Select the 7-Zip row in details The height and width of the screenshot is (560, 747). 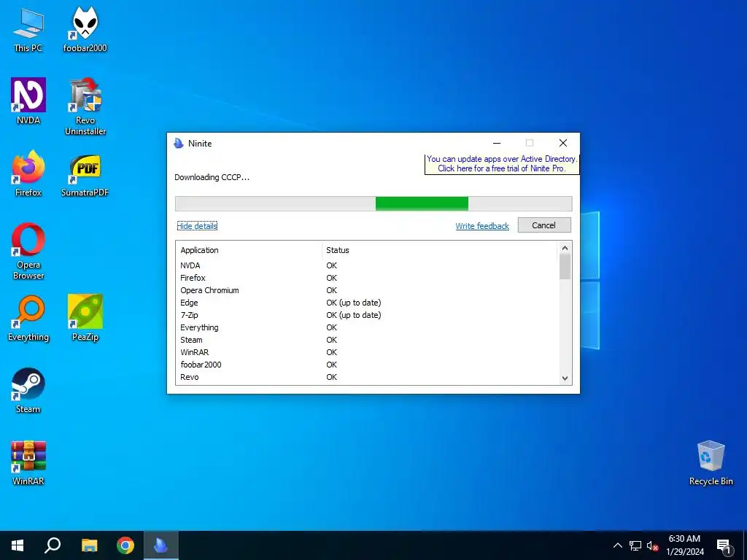click(x=367, y=315)
